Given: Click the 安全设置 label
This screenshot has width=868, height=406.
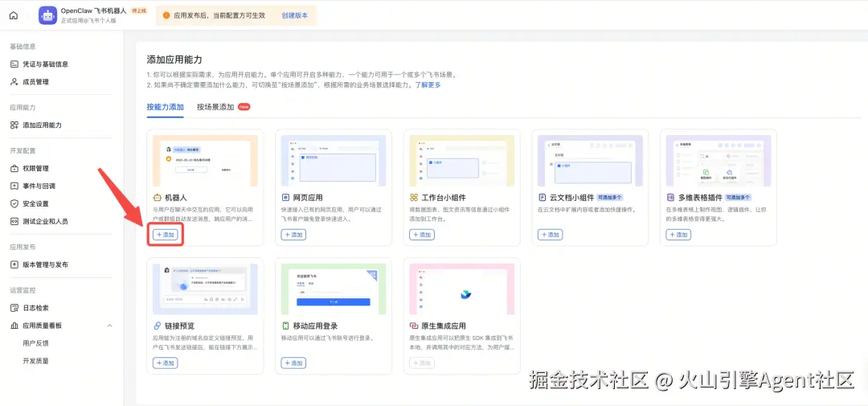Looking at the screenshot, I should (x=36, y=204).
